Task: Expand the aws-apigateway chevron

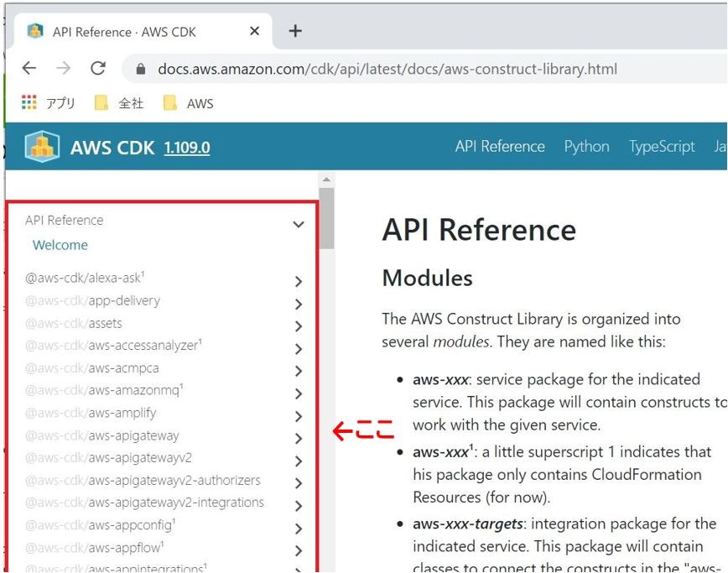Action: click(299, 439)
